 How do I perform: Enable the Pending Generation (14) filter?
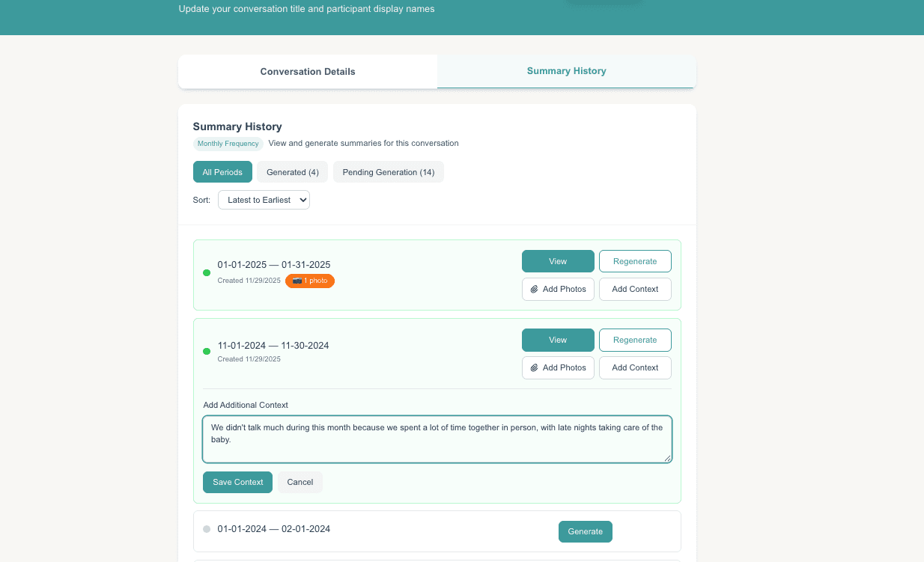(388, 171)
